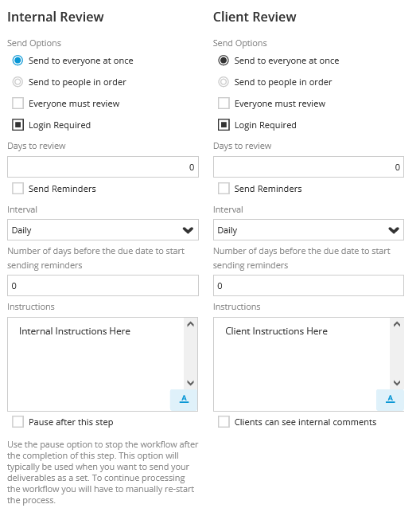Expand Internal Review Interval Daily dropdown
Screen dimensions: 420x512
point(103,230)
